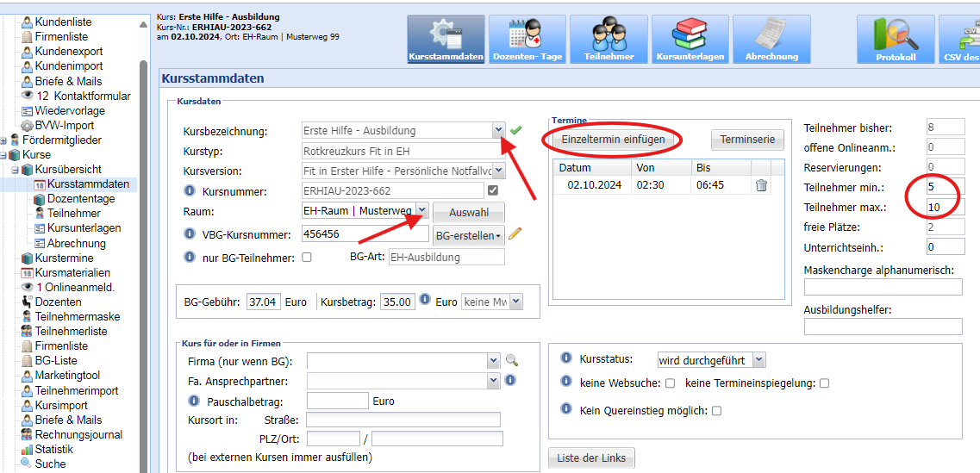Open the Abrechnung toolbar icon
The height and width of the screenshot is (473, 980).
coord(771,39)
